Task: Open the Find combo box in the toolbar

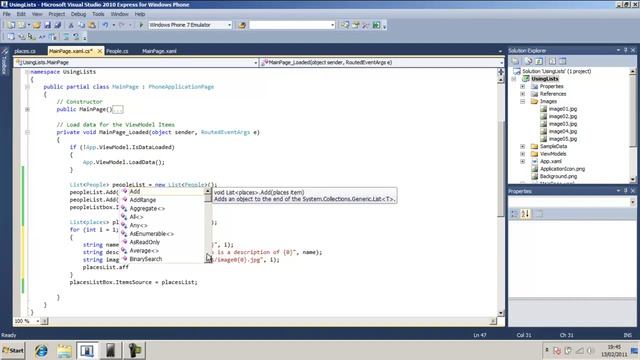Action: tap(292, 25)
